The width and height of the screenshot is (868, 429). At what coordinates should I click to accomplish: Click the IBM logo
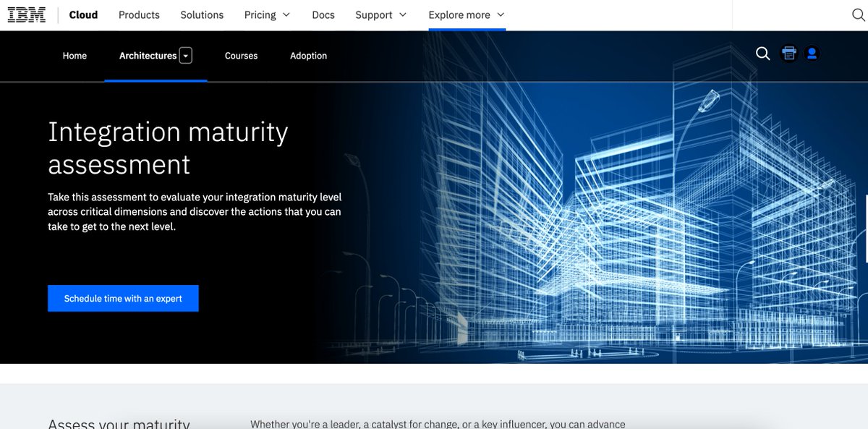tap(27, 14)
